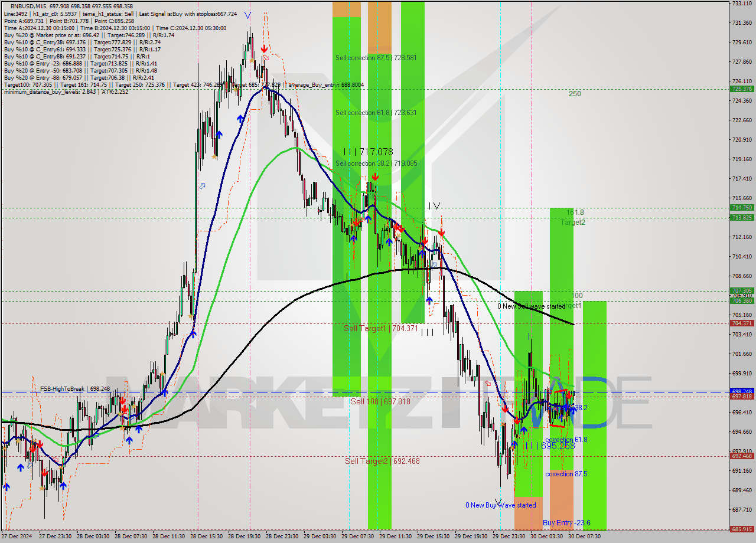Image resolution: width=756 pixels, height=543 pixels.
Task: Click the '29 Dec 03:30' time axis label
Action: [x=320, y=537]
